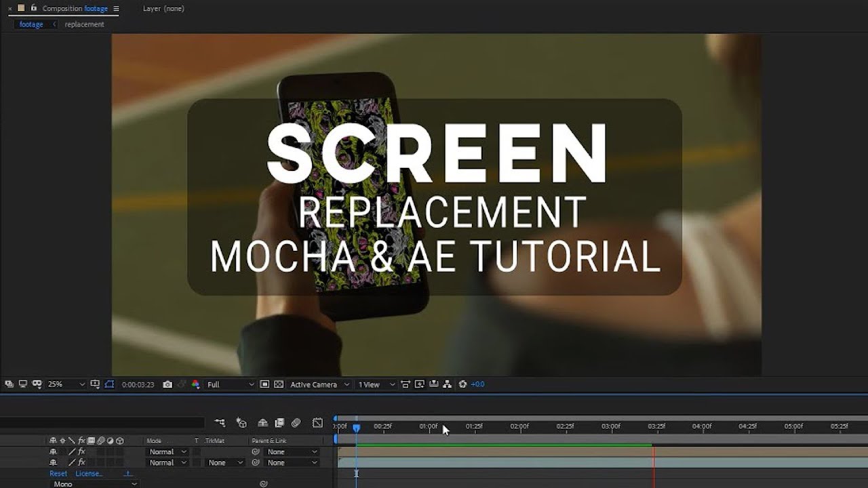
Task: Click the exposure value +0.0
Action: [477, 384]
